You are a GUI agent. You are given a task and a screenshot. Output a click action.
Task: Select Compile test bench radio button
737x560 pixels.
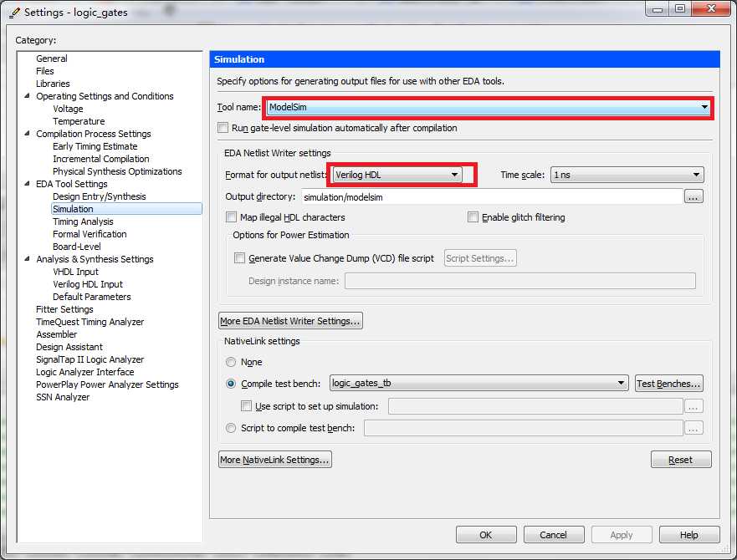click(x=231, y=384)
